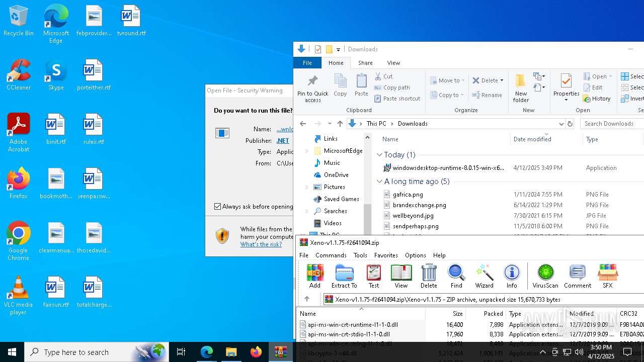Screen dimensions: 644x362
Task: Click the Search Downloads field
Action: click(x=612, y=124)
